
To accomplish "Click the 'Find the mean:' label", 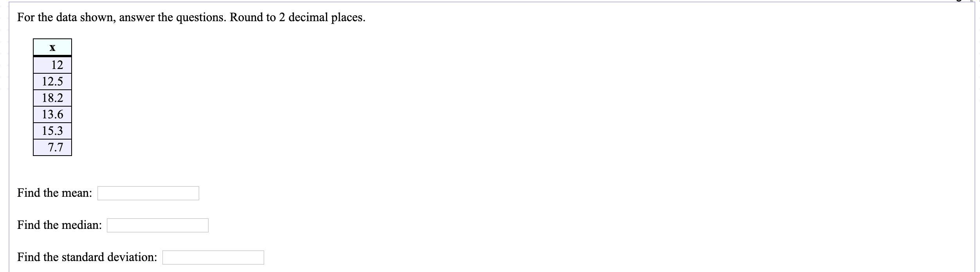I will click(55, 193).
